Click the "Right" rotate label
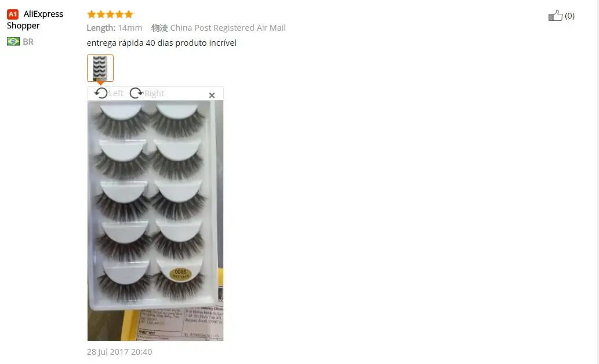The image size is (599, 364). [x=154, y=93]
